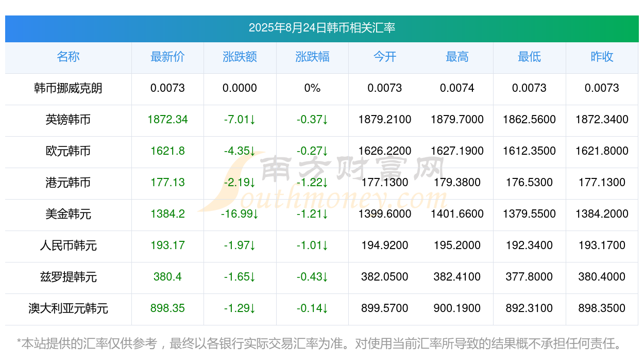Click opening price 899.5700
This screenshot has width=644, height=360.
tap(385, 308)
